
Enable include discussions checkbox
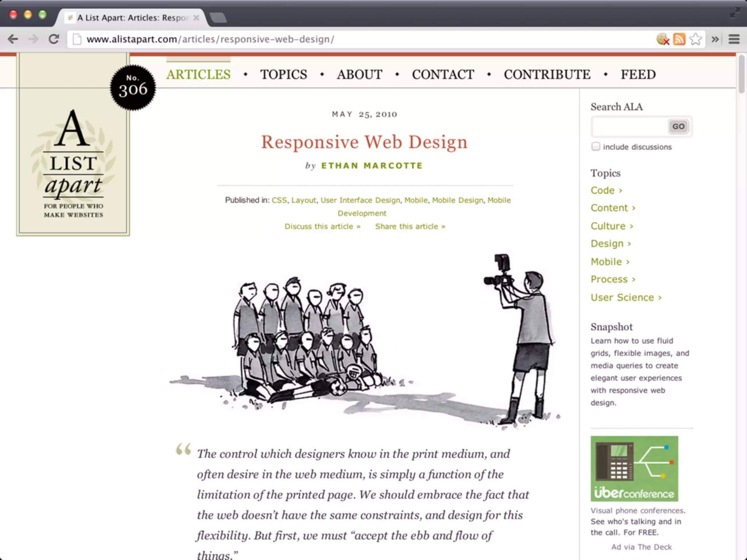[x=596, y=147]
